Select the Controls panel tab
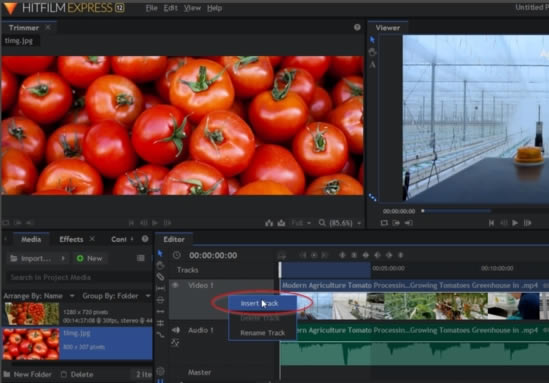This screenshot has width=549, height=383. click(119, 239)
